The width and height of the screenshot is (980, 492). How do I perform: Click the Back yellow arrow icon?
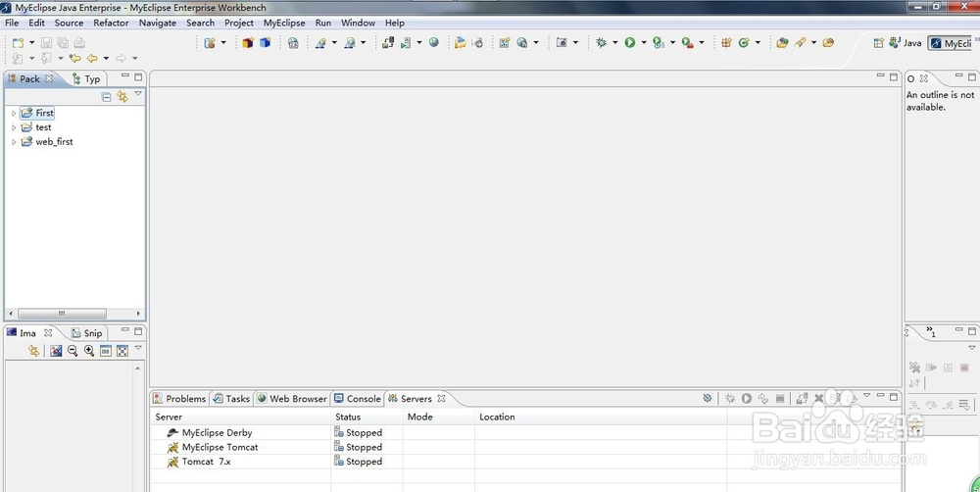coord(92,58)
